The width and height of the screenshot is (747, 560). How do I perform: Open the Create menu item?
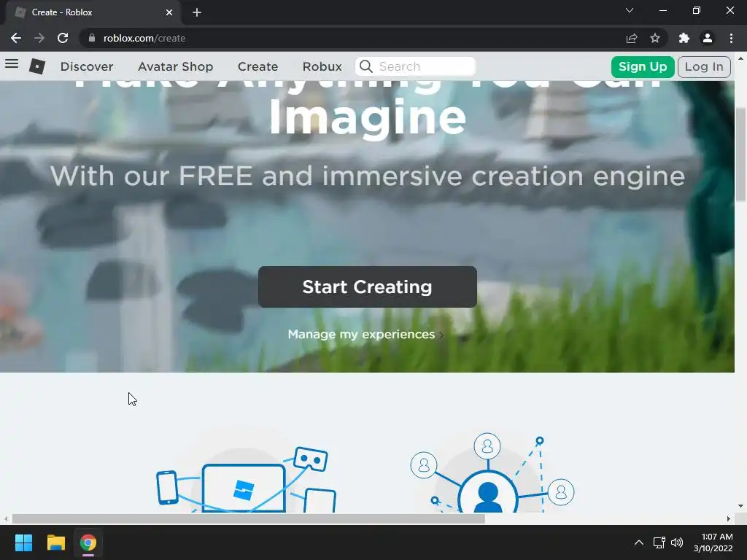pos(258,66)
